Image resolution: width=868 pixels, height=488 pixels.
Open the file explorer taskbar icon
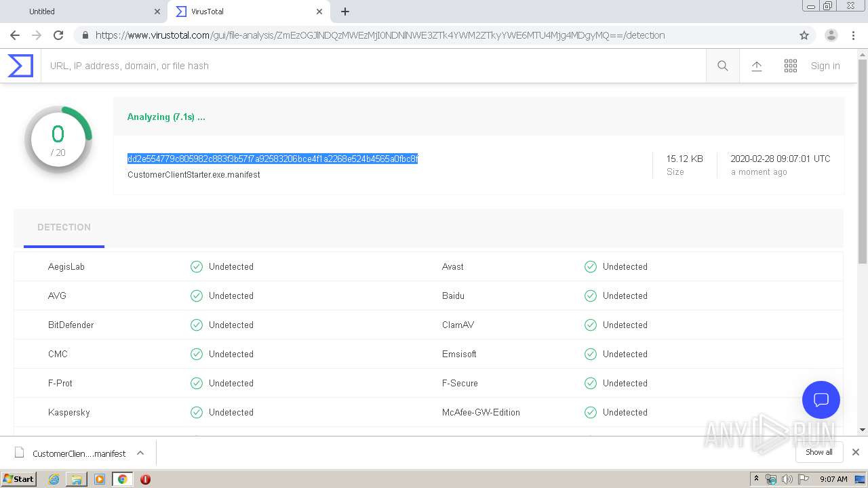click(77, 479)
